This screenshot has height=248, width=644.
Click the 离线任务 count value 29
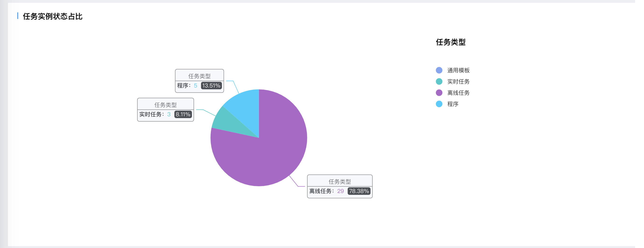tap(340, 191)
